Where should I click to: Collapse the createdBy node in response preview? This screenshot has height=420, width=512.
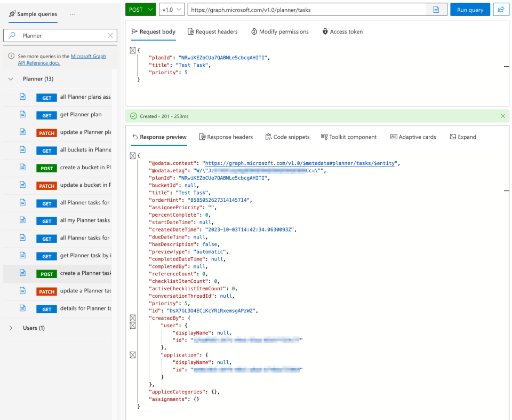(x=132, y=318)
